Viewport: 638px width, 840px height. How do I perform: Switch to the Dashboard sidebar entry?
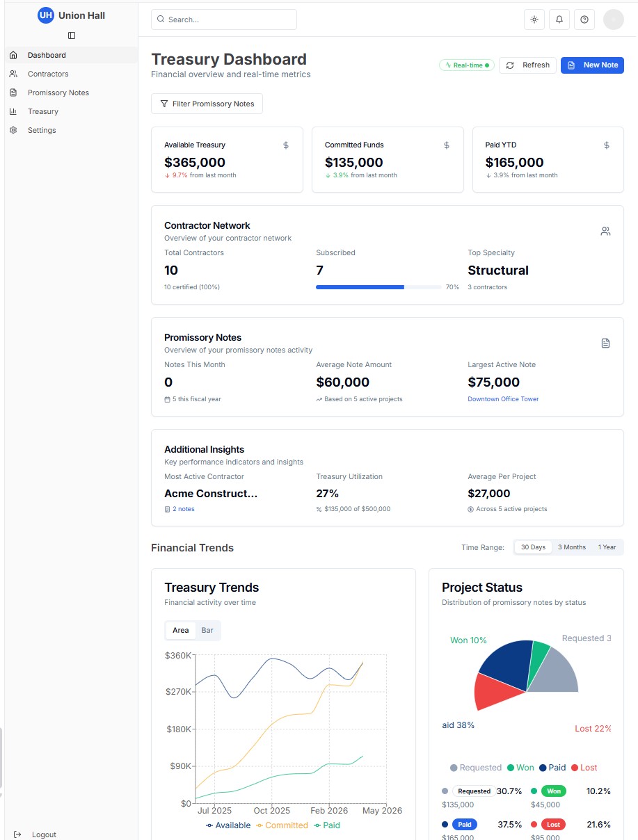[47, 55]
